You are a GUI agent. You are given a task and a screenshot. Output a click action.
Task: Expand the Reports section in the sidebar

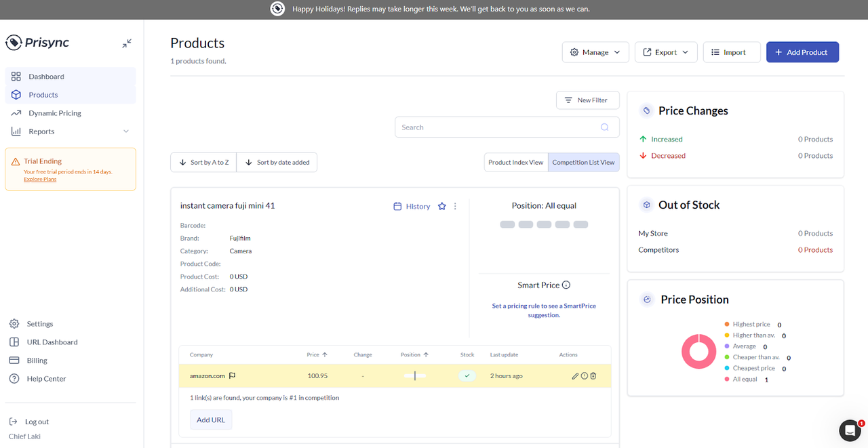(x=125, y=131)
